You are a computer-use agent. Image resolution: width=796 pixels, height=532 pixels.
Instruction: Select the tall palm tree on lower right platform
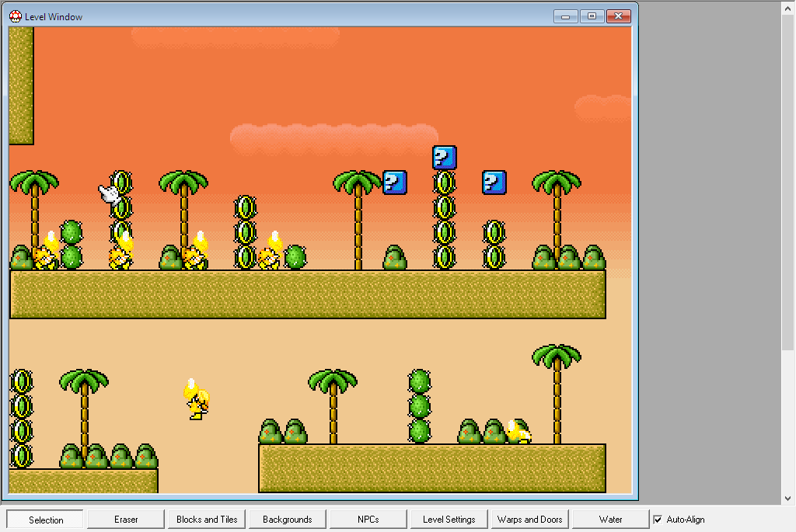click(x=557, y=394)
